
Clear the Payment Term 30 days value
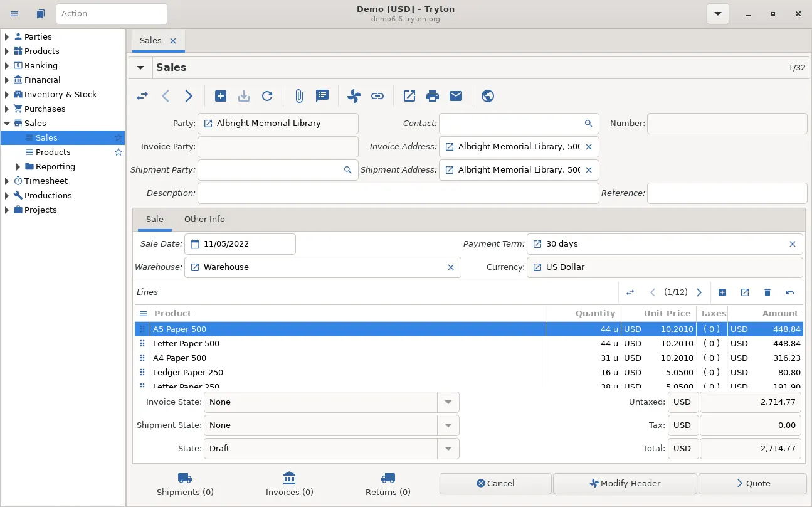click(792, 244)
